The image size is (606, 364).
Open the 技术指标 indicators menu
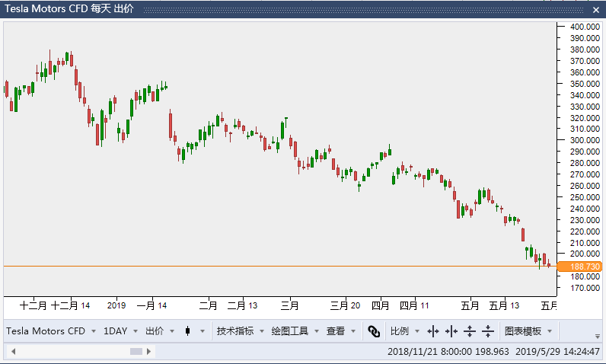pyautogui.click(x=241, y=331)
